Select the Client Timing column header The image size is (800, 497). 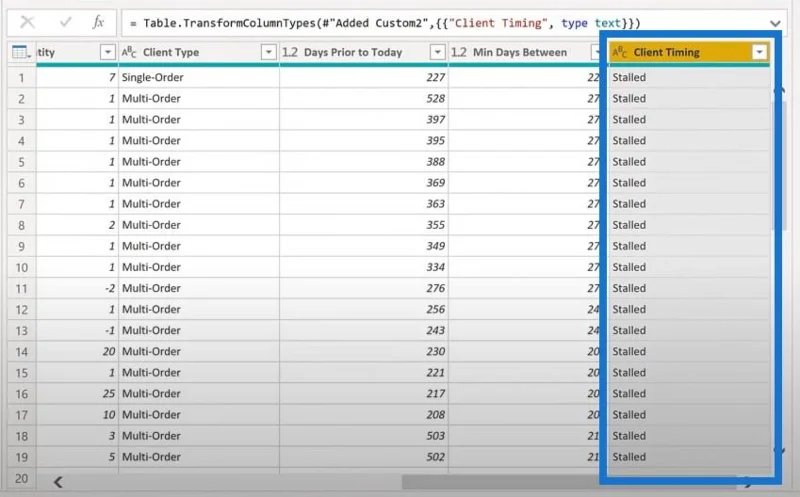click(x=689, y=52)
